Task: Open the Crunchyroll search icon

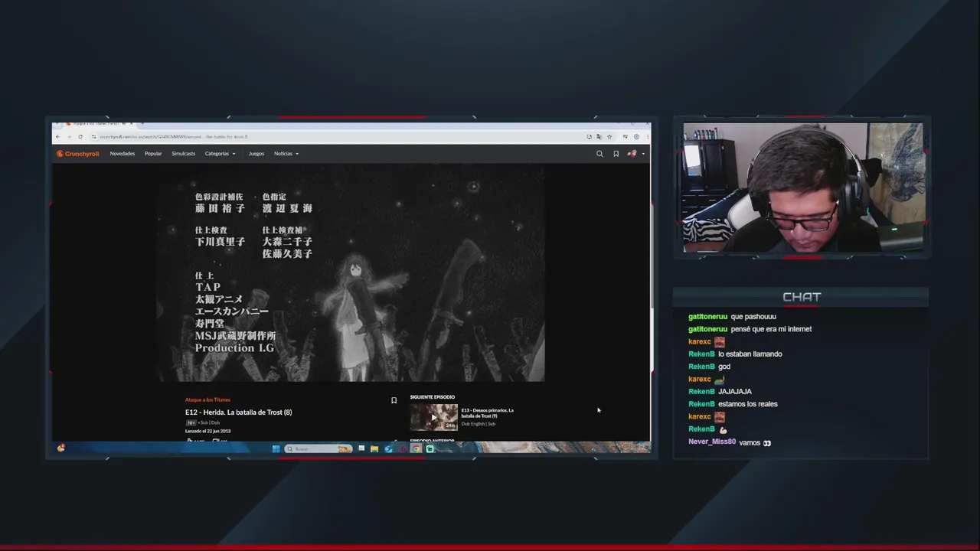Action: [x=599, y=154]
